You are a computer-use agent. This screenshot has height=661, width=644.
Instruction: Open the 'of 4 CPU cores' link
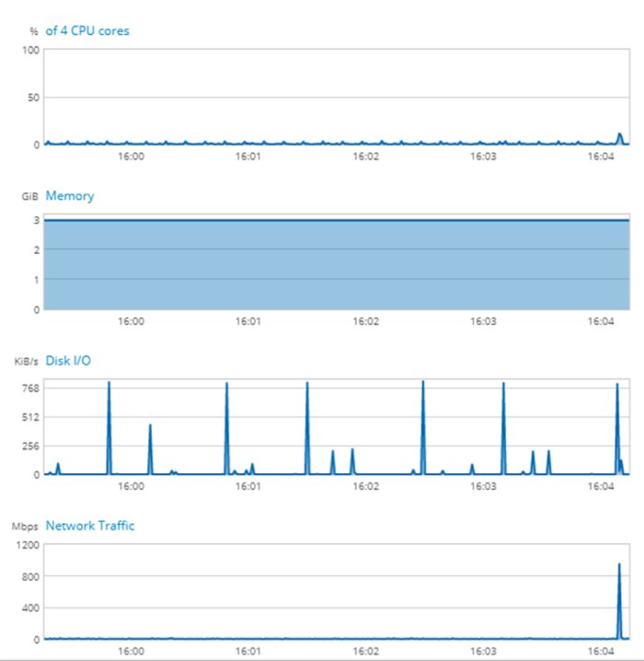click(x=87, y=31)
